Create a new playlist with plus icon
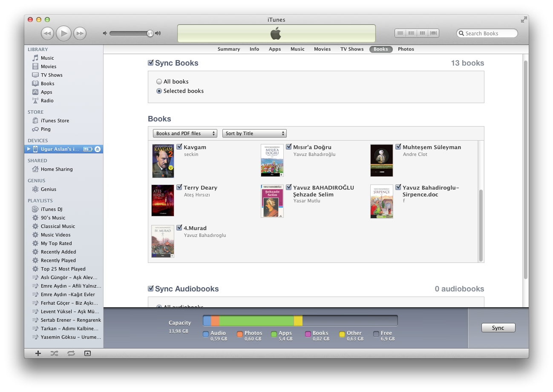This screenshot has height=392, width=553. coord(38,353)
